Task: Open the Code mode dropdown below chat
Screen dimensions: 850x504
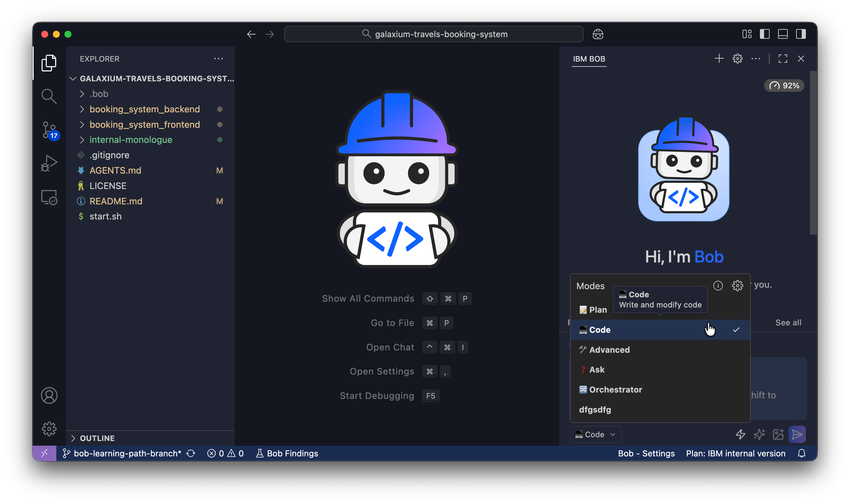Action: coord(596,434)
